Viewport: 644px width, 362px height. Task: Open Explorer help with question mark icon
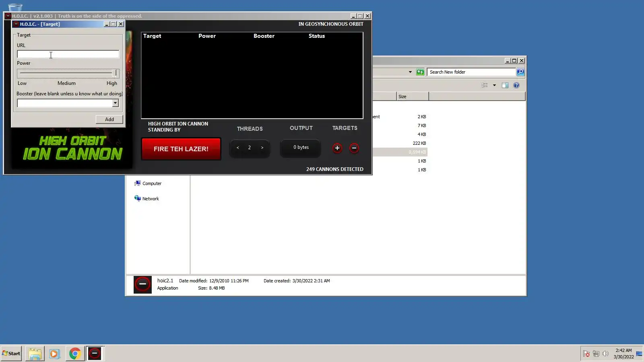pos(516,85)
